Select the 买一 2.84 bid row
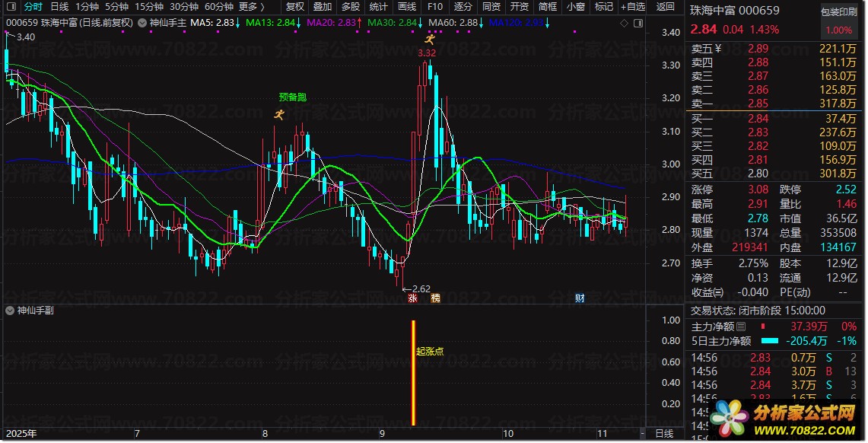868x443 pixels. (x=774, y=119)
